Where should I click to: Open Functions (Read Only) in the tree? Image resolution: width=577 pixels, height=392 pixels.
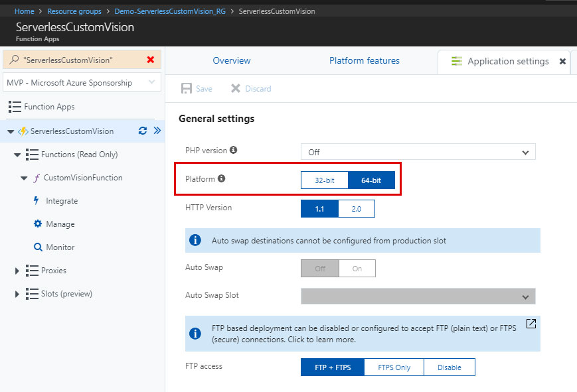coord(80,155)
